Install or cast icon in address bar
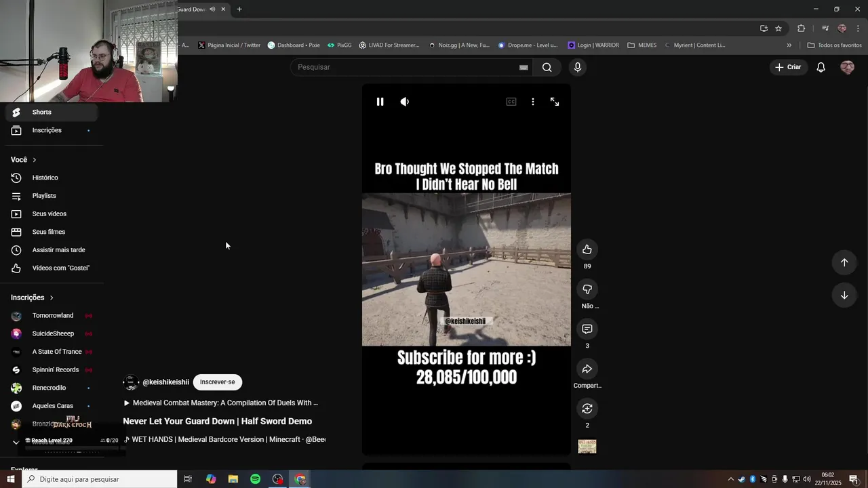The image size is (868, 488). (x=764, y=28)
